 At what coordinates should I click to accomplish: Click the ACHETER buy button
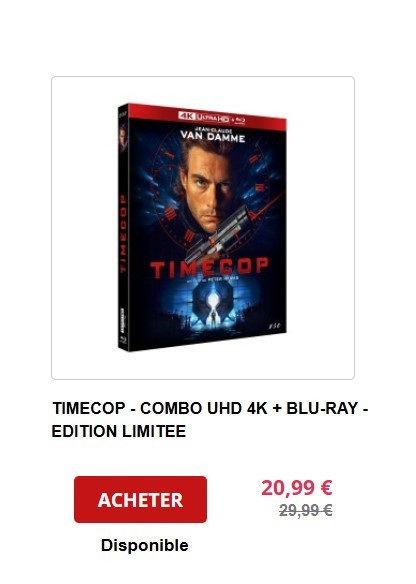(140, 499)
